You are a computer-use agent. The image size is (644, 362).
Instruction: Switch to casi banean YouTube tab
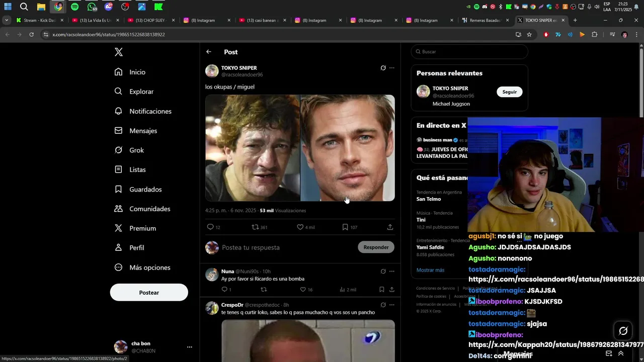pyautogui.click(x=262, y=21)
